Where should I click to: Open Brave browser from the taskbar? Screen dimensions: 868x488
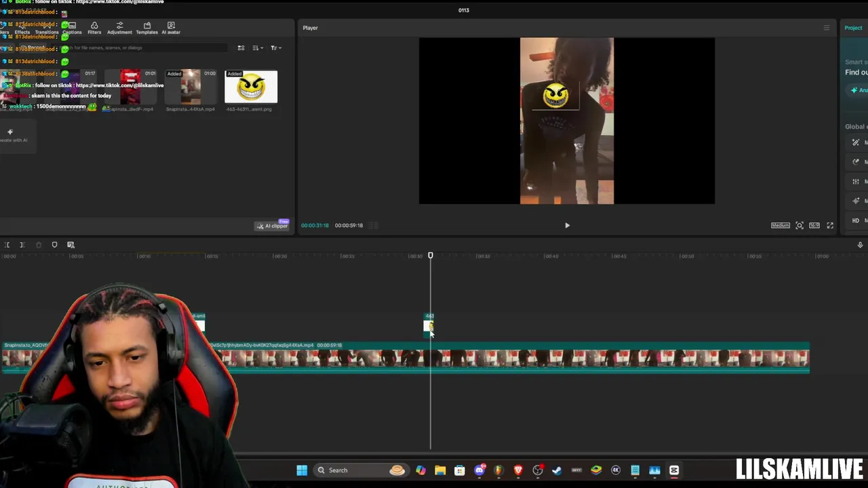coord(518,470)
